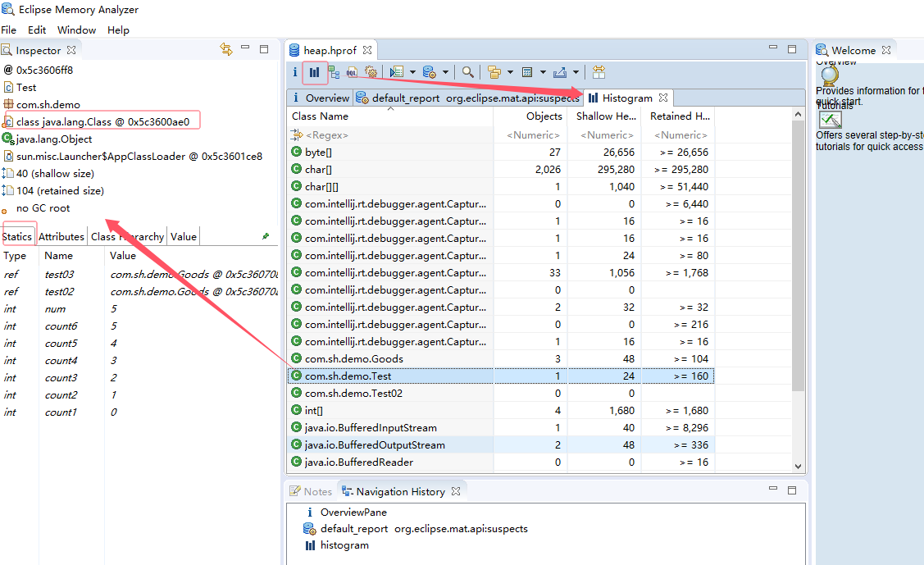Open the Dominator Tree from the toolbar

tap(334, 72)
